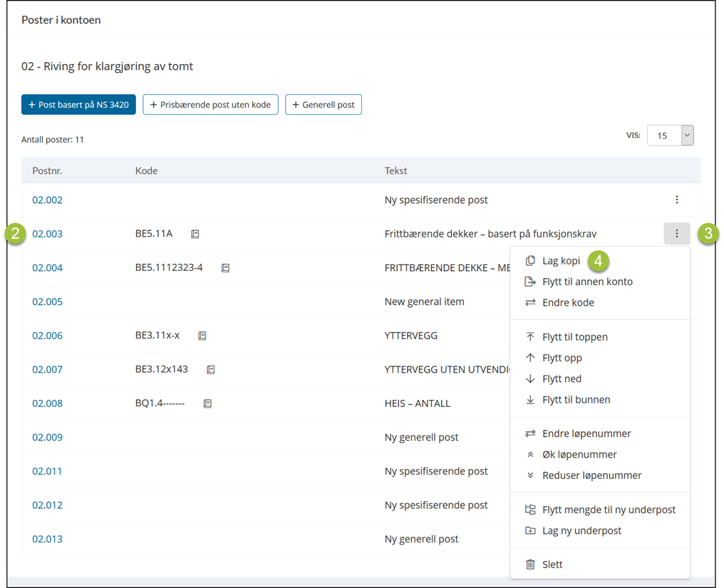Click the Tekst column header
The width and height of the screenshot is (724, 588).
[x=395, y=171]
